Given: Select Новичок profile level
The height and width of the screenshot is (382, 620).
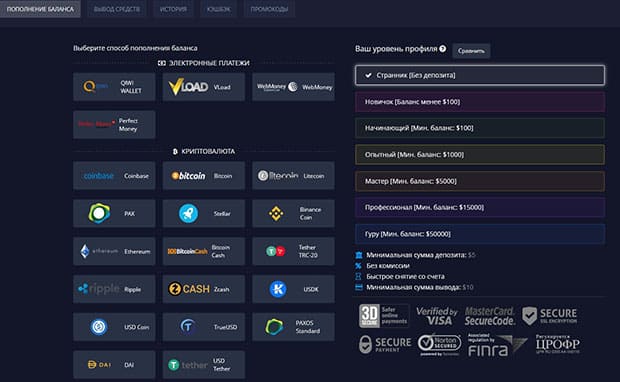Looking at the screenshot, I should (x=480, y=102).
